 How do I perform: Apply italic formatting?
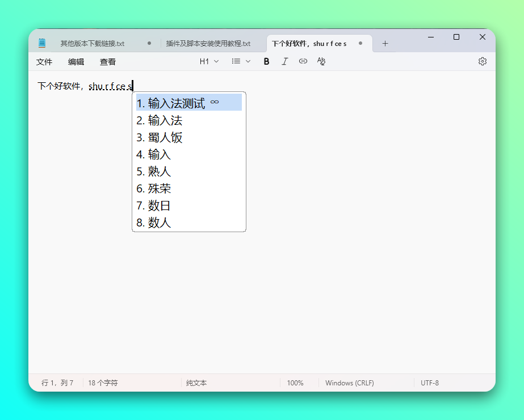click(284, 61)
